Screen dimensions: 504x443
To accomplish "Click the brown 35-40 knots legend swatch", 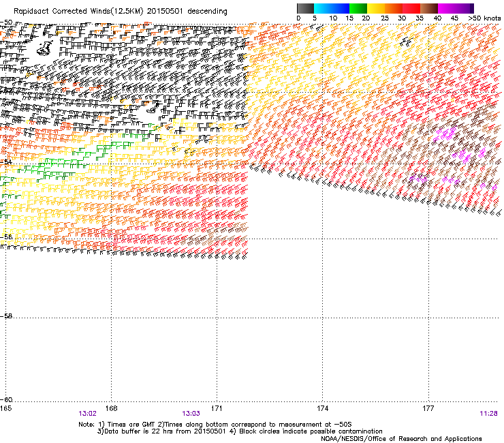I will (x=429, y=8).
